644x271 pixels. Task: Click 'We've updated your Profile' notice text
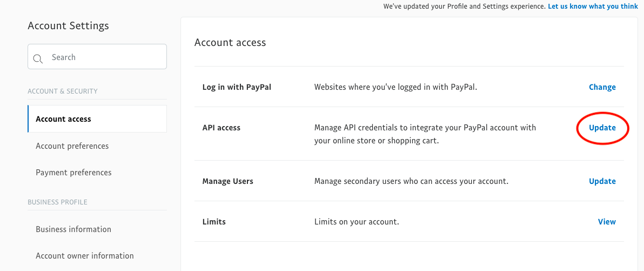(x=465, y=6)
